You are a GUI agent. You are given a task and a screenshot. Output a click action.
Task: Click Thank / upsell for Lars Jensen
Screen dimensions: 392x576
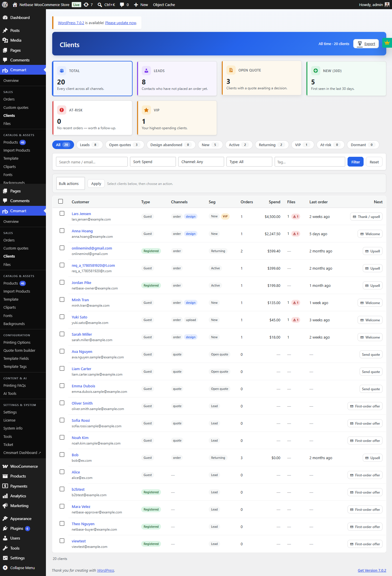(366, 217)
